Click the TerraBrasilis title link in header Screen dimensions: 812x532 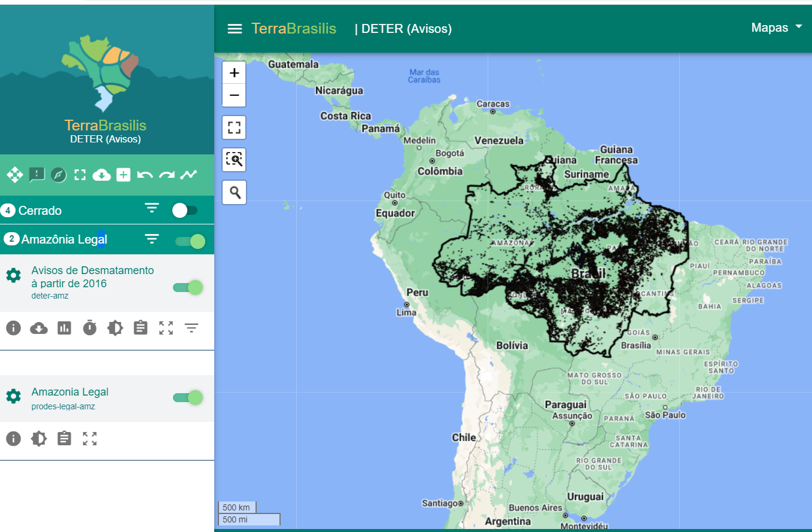tap(294, 28)
